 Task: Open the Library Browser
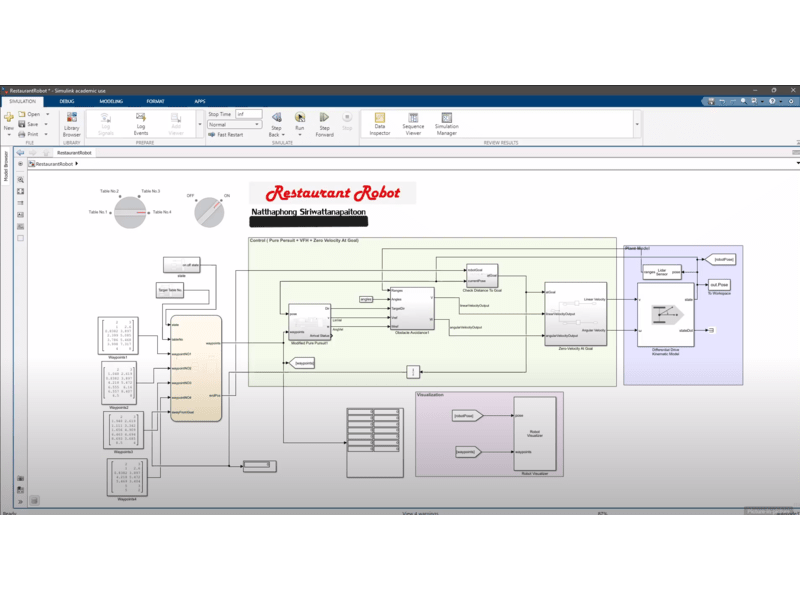coord(71,124)
